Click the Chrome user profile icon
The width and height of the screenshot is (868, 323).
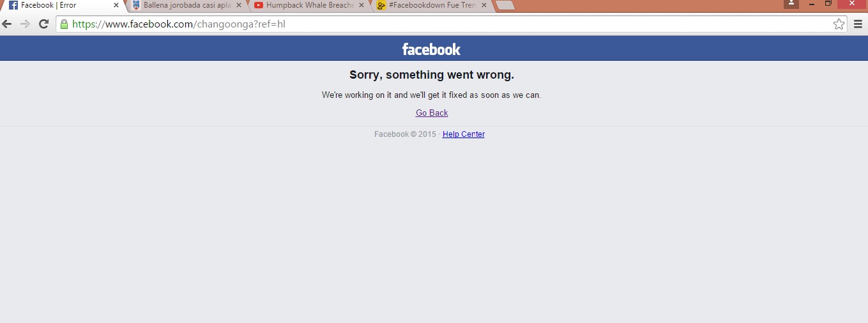point(791,4)
